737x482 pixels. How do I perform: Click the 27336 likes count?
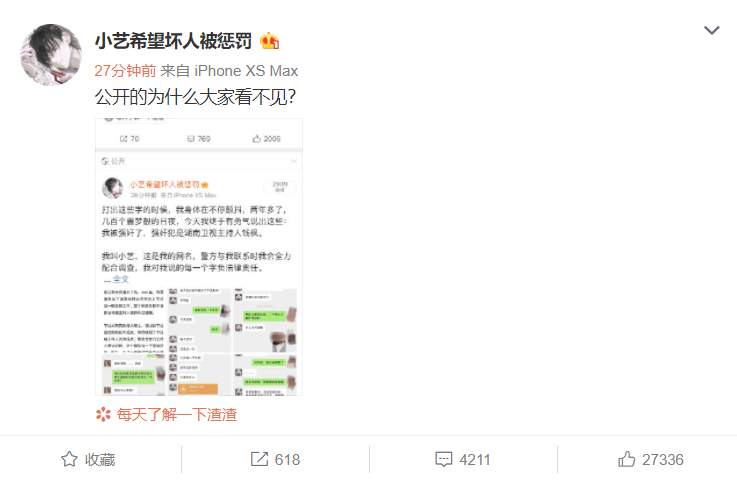tap(663, 459)
